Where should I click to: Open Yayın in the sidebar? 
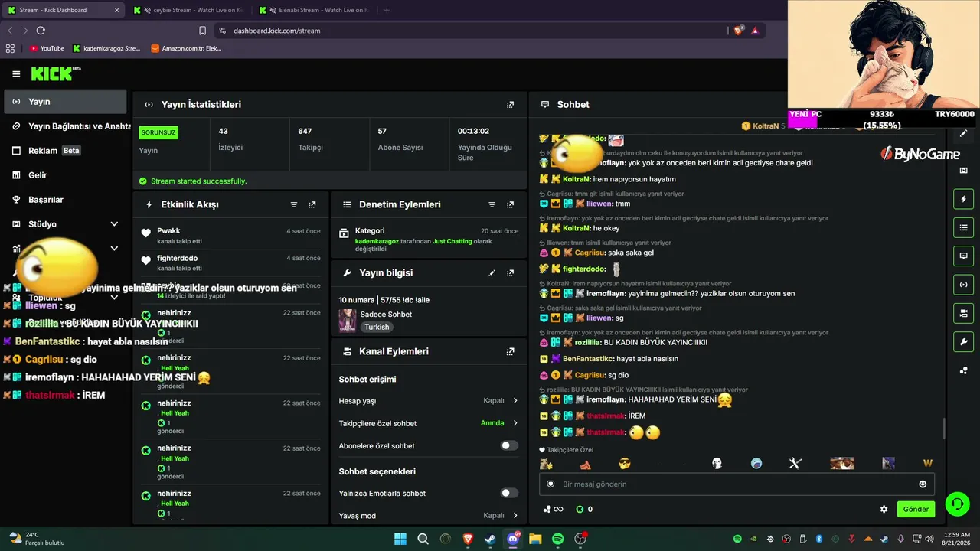65,102
